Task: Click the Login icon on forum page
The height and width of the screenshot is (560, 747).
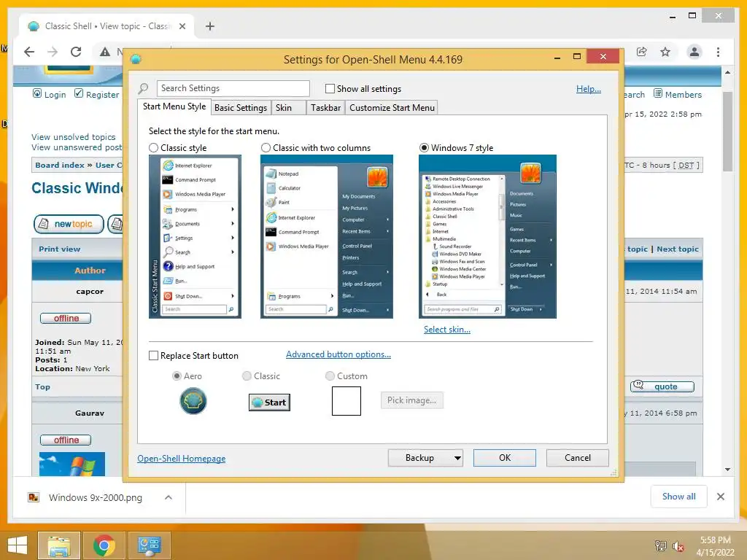Action: [x=37, y=93]
